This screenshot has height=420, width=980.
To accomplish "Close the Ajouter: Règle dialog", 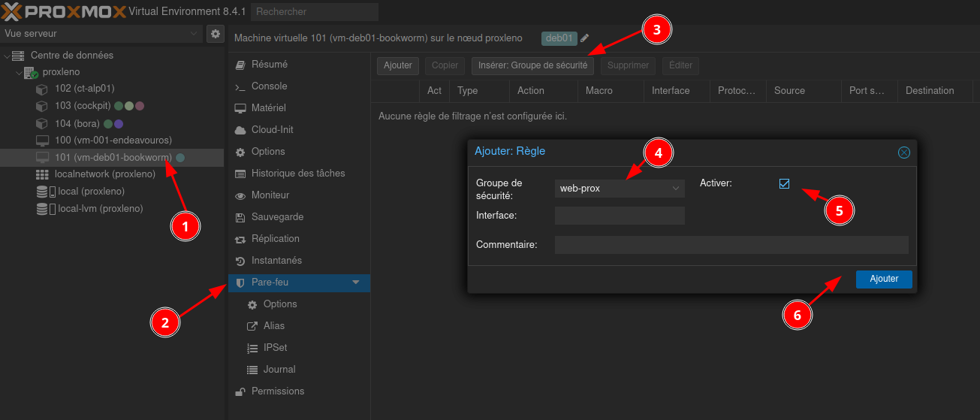I will click(903, 152).
